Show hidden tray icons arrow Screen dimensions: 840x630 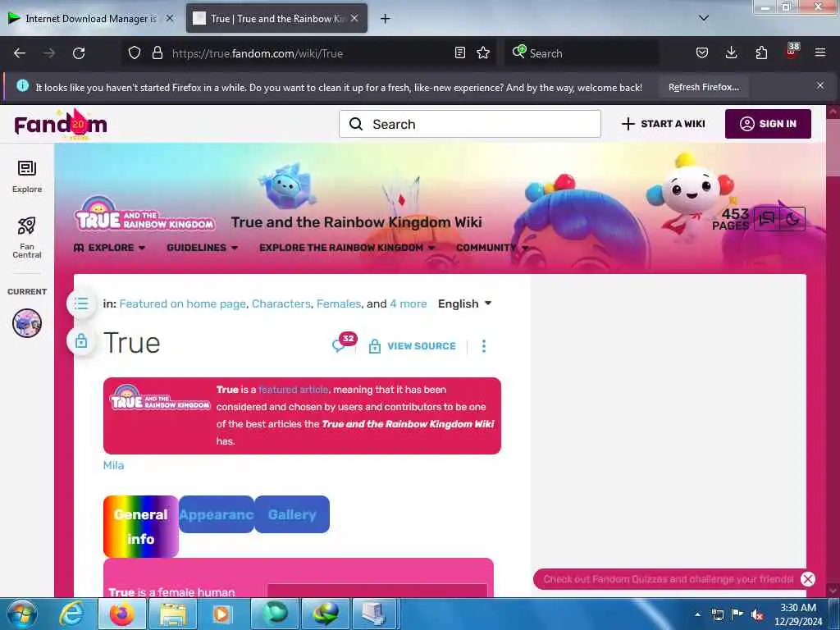coord(697,614)
